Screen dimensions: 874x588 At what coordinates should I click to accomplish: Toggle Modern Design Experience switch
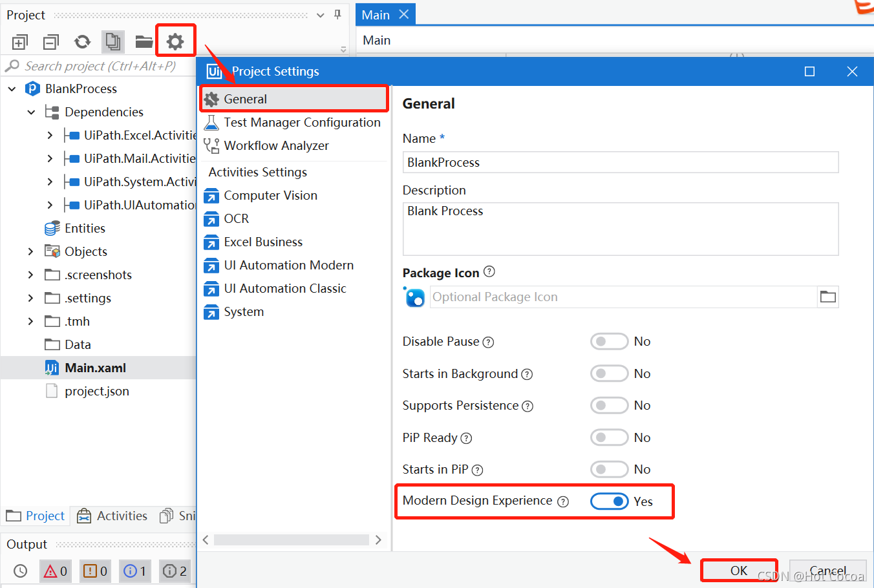[x=609, y=501]
